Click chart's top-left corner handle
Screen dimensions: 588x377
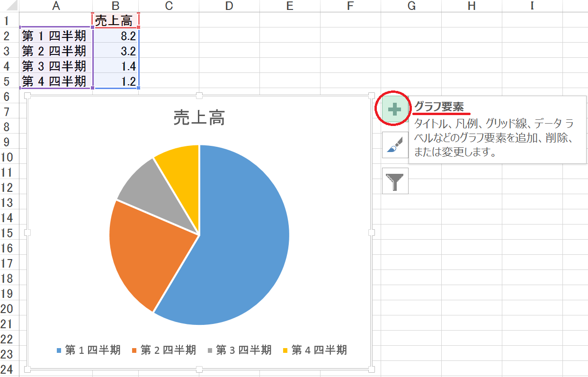point(27,96)
